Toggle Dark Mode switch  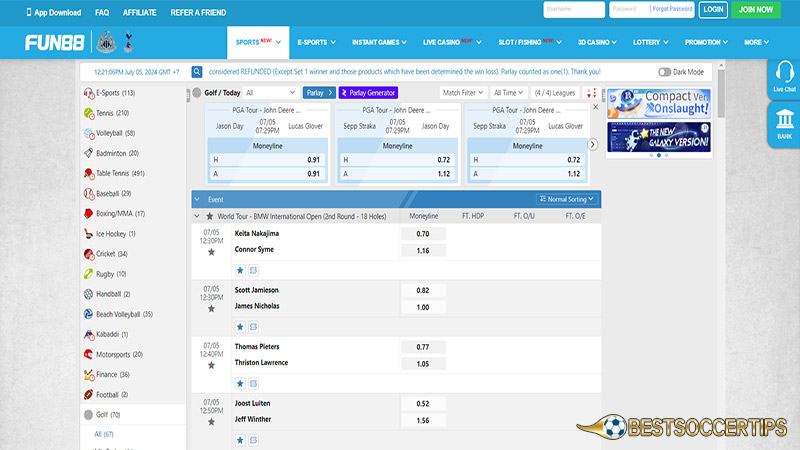tap(664, 72)
